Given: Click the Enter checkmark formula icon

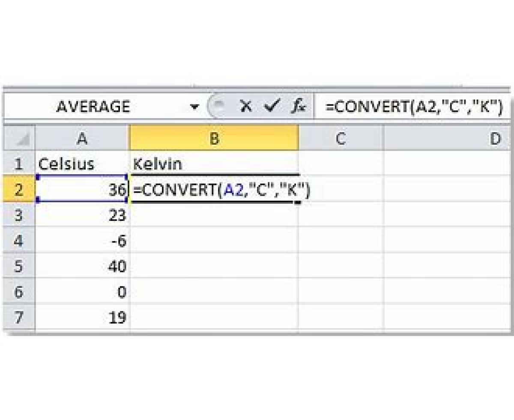Looking at the screenshot, I should 272,106.
